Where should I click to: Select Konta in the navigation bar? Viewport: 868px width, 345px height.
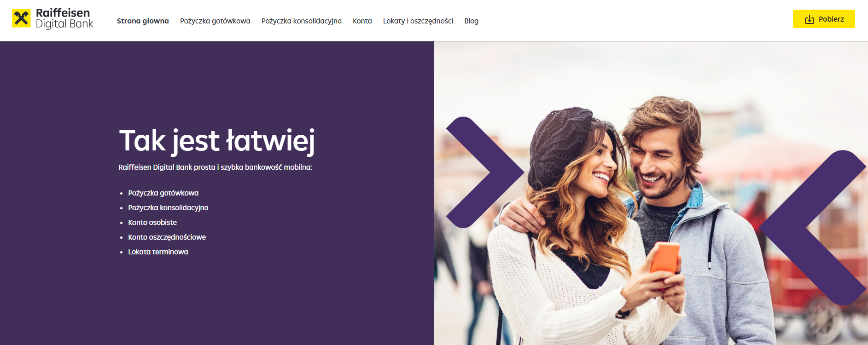[362, 21]
